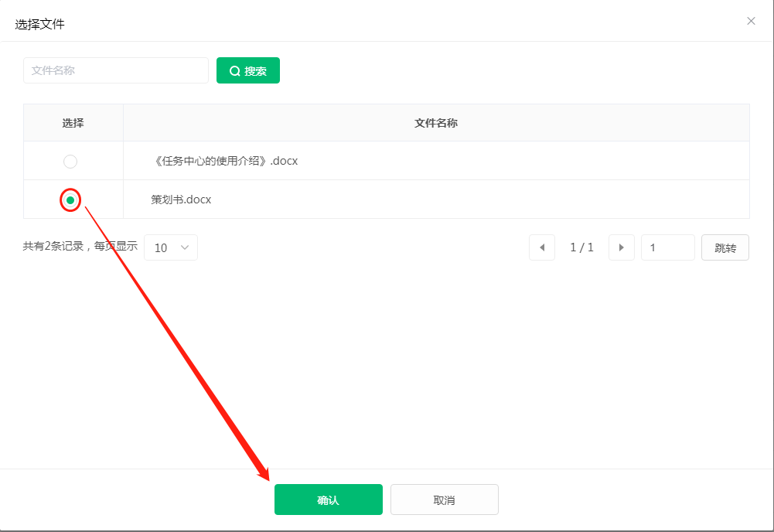Select radio button for 《任务中心的使用介绍》.docx
This screenshot has width=774, height=532.
tap(70, 162)
